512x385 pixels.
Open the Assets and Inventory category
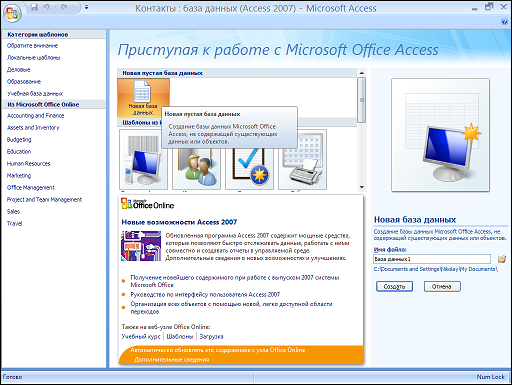(x=33, y=128)
